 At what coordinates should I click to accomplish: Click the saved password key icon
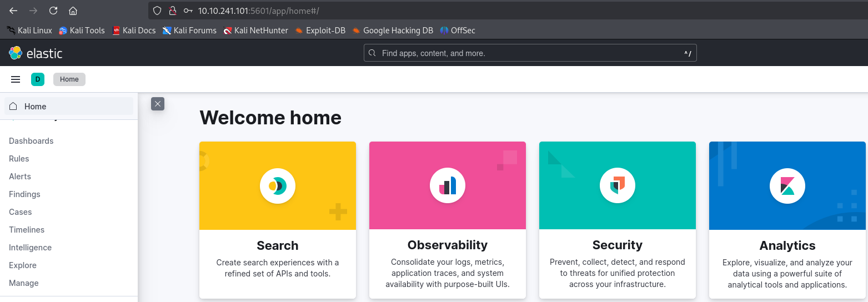[188, 11]
